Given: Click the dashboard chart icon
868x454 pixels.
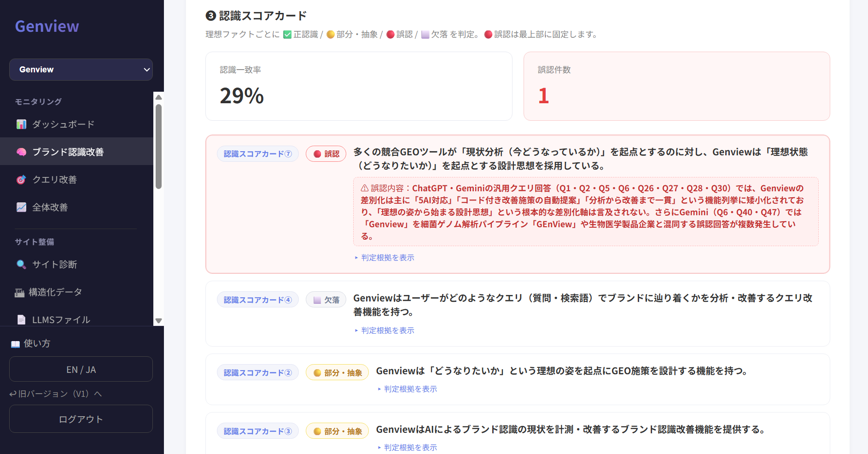Looking at the screenshot, I should pos(21,124).
